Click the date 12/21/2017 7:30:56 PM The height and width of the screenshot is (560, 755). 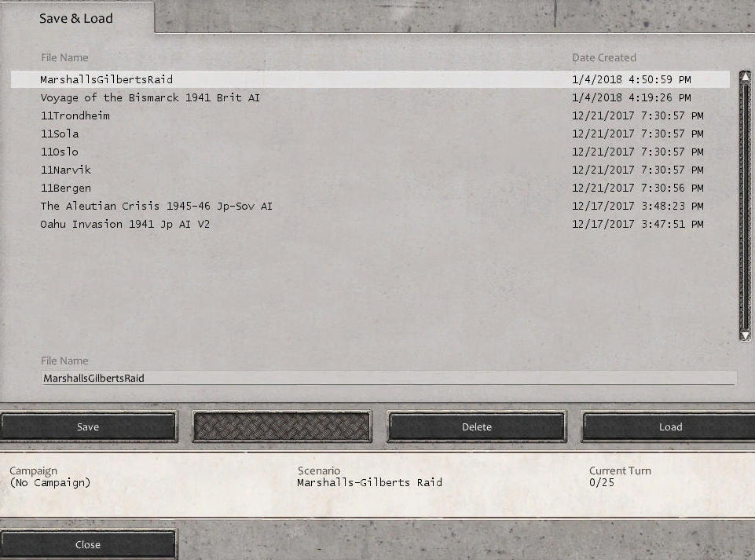[637, 188]
